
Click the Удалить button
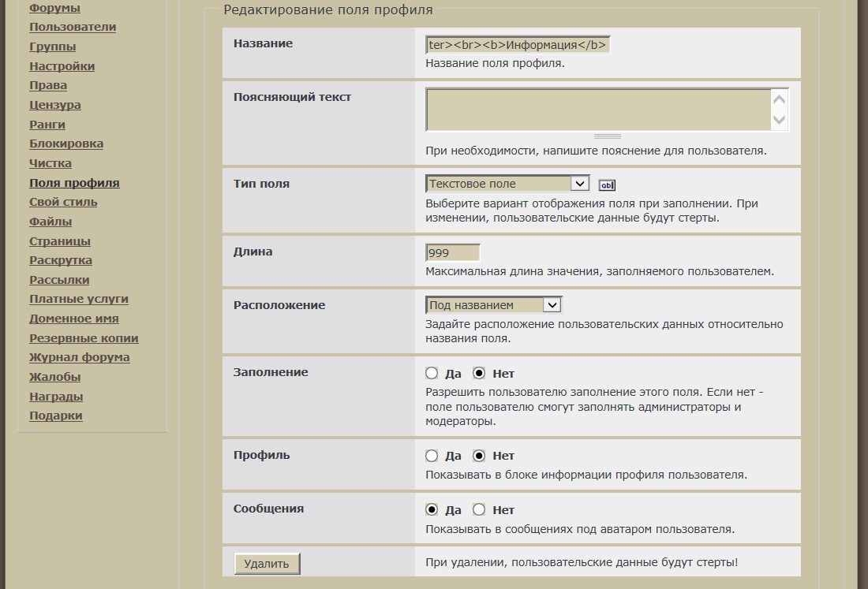(267, 564)
